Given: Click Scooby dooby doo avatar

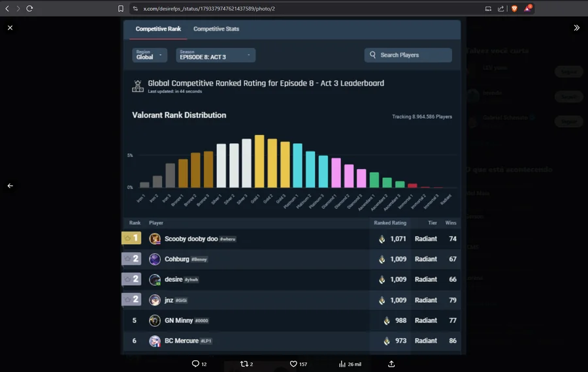Looking at the screenshot, I should coord(155,239).
